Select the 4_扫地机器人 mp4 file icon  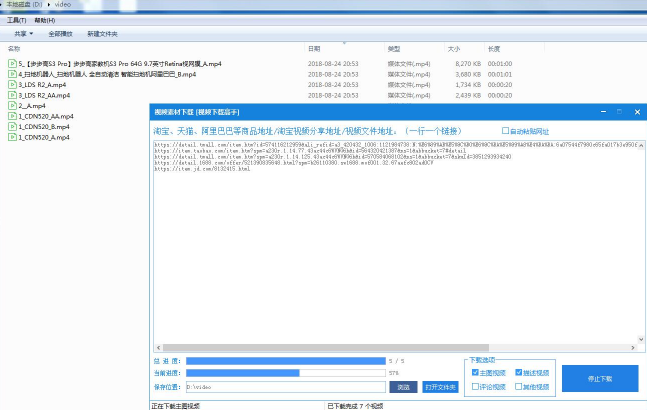click(x=12, y=74)
